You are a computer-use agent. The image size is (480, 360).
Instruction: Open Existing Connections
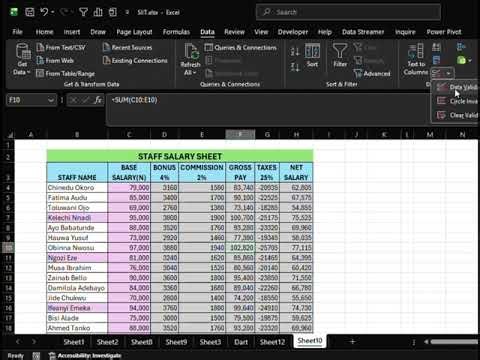[135, 61]
